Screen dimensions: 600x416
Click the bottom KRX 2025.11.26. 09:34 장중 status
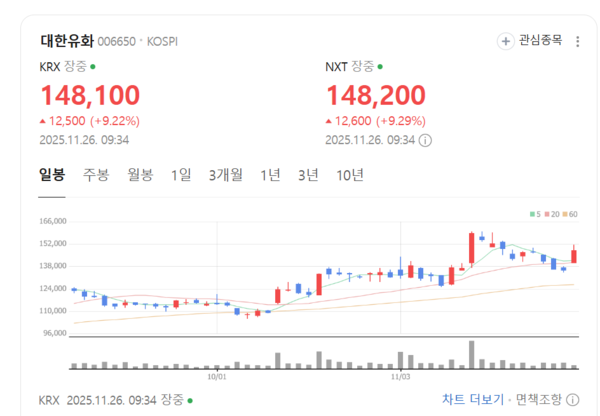(116, 400)
